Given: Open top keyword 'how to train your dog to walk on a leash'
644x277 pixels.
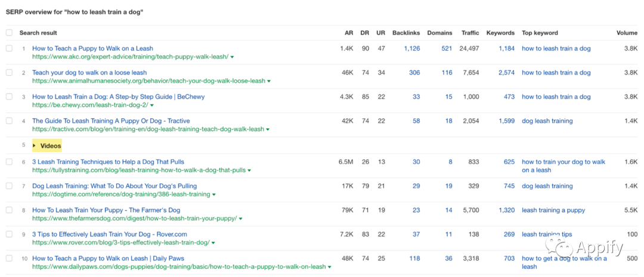Looking at the screenshot, I should pyautogui.click(x=563, y=166).
